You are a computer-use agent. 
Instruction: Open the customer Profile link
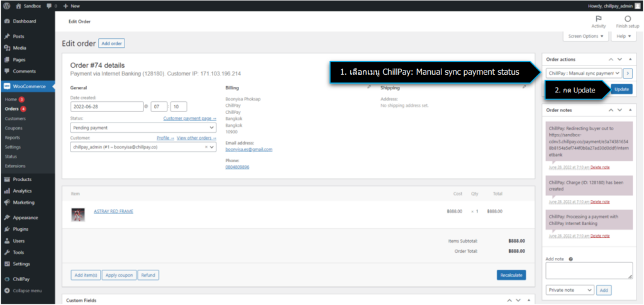pyautogui.click(x=165, y=138)
